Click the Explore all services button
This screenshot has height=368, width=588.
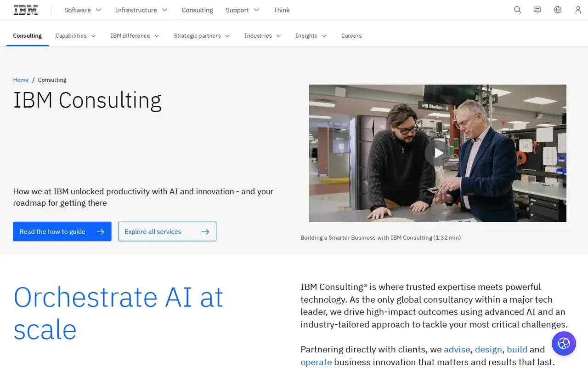167,231
